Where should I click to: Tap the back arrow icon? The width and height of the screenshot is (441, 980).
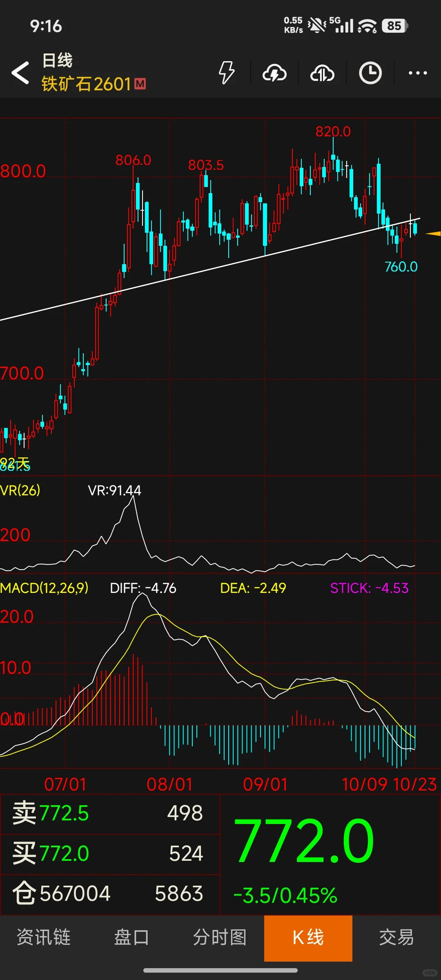pyautogui.click(x=20, y=73)
